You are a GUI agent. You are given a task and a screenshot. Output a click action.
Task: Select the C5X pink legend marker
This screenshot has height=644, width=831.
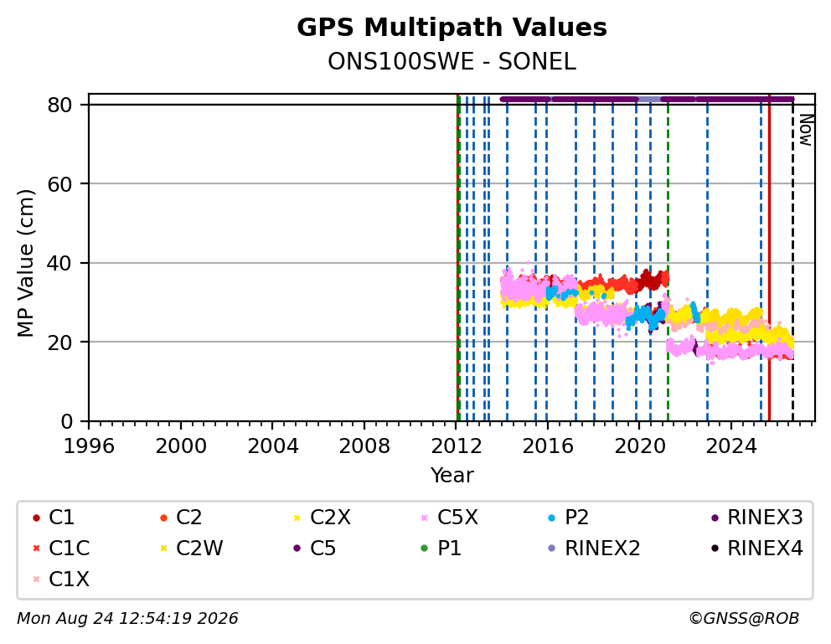pyautogui.click(x=424, y=518)
